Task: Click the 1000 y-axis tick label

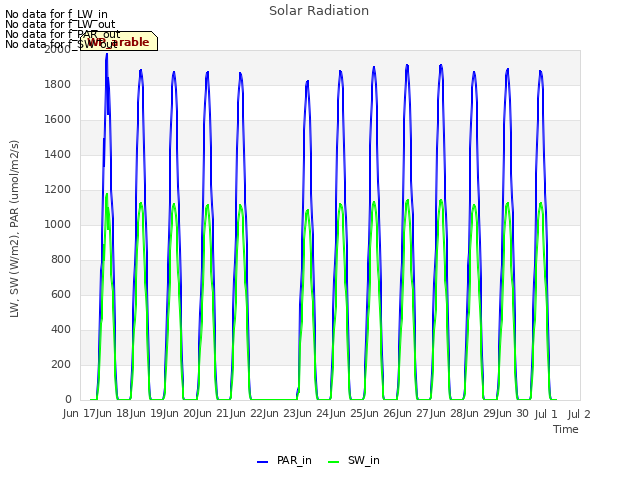Action: 58,224
